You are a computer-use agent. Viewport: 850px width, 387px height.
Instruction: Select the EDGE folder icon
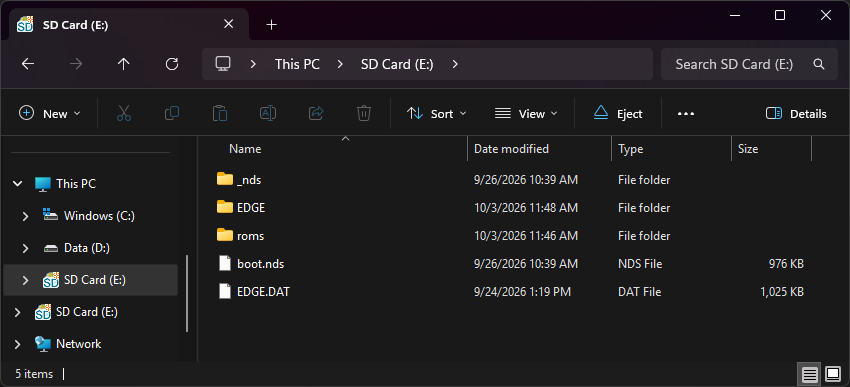click(224, 207)
